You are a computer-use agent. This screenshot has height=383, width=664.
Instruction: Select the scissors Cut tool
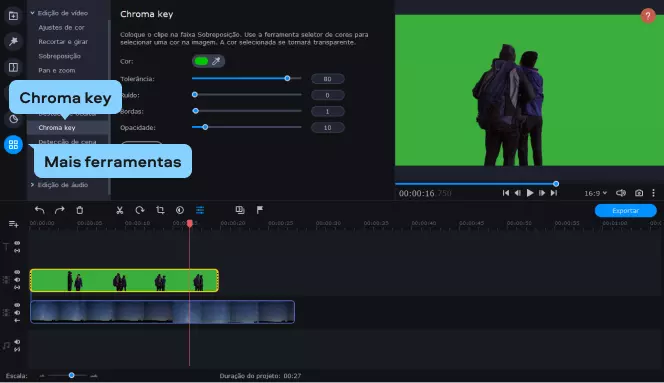point(119,210)
